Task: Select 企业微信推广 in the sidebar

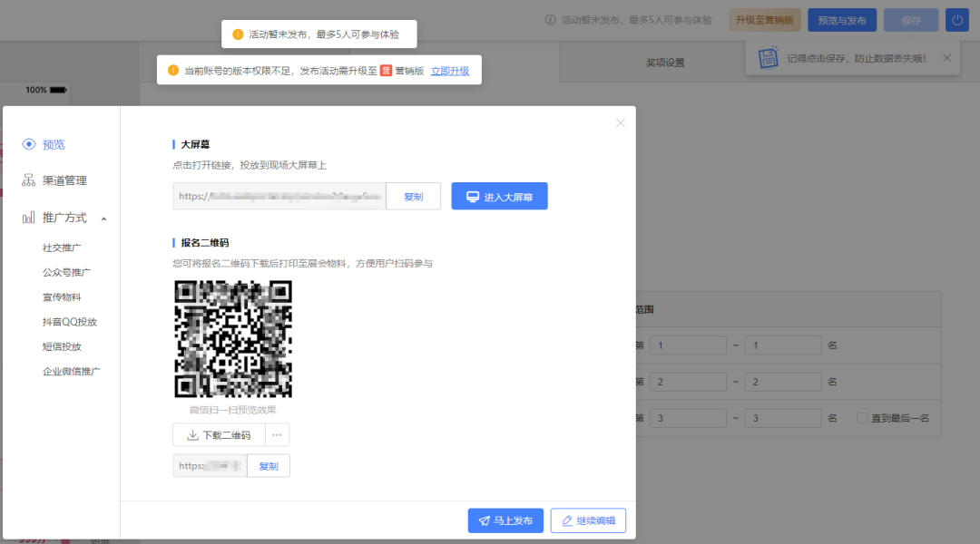Action: click(72, 371)
